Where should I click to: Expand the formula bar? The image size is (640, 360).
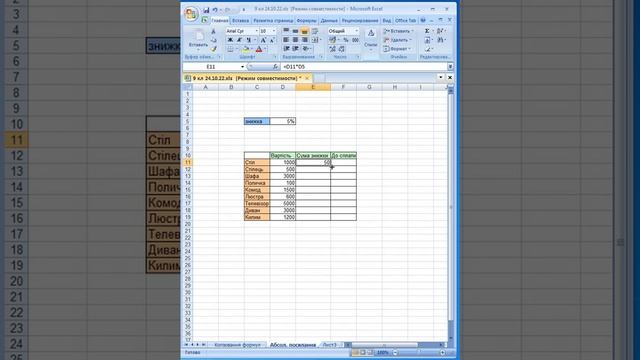point(450,67)
